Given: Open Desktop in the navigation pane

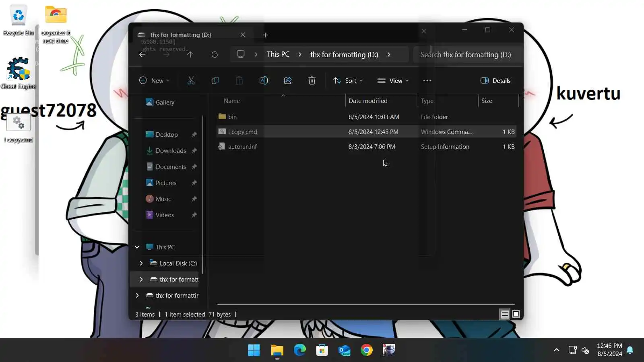Looking at the screenshot, I should click(161, 134).
